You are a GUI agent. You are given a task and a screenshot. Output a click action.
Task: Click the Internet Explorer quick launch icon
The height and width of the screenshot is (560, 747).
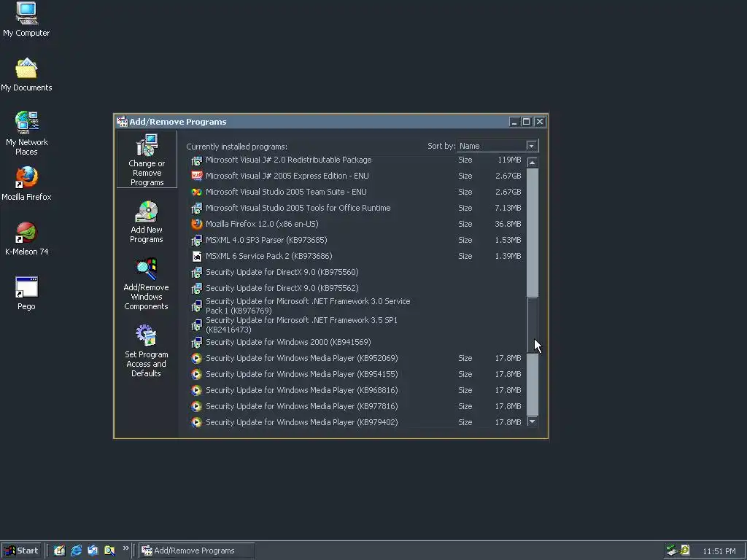click(76, 551)
